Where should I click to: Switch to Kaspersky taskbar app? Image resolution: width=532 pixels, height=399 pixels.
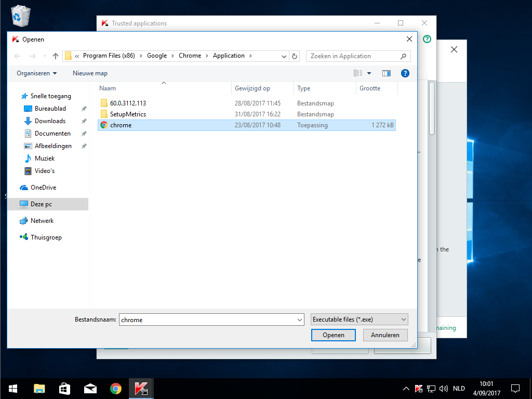point(141,389)
